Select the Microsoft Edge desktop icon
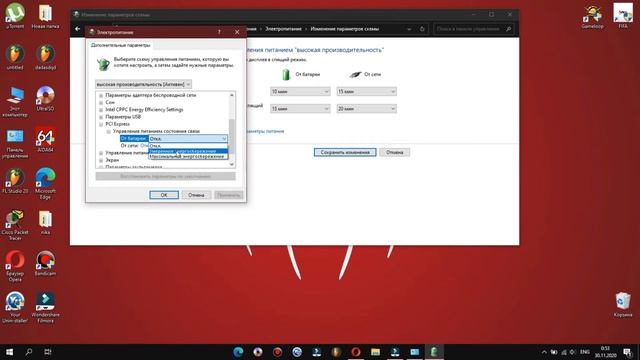 click(x=45, y=184)
